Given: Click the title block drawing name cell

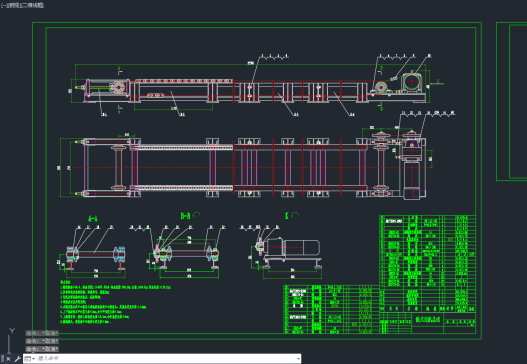Looking at the screenshot, I should point(428,319).
